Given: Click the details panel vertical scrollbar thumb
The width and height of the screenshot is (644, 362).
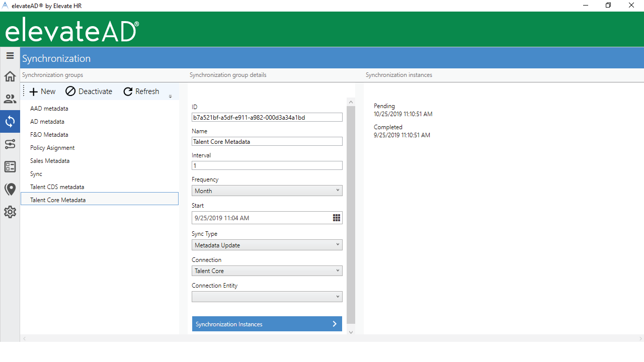Looking at the screenshot, I should (351, 215).
